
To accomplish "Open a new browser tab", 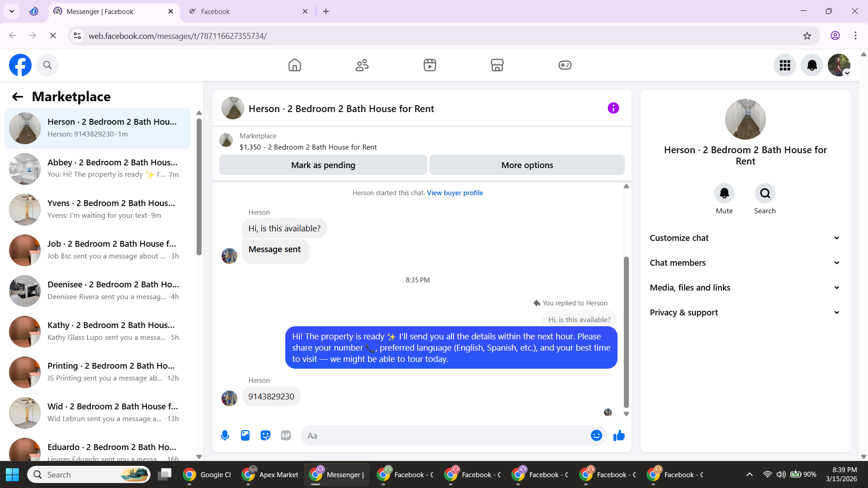I will 326,12.
